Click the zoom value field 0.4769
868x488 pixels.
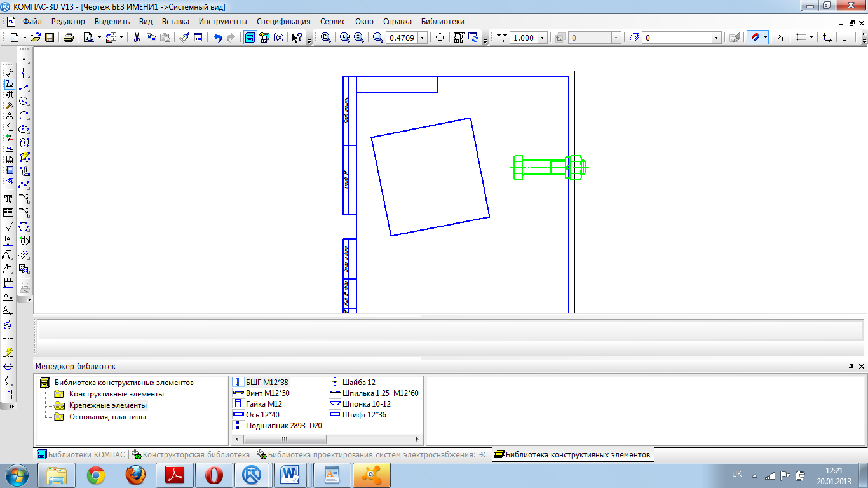[x=402, y=38]
